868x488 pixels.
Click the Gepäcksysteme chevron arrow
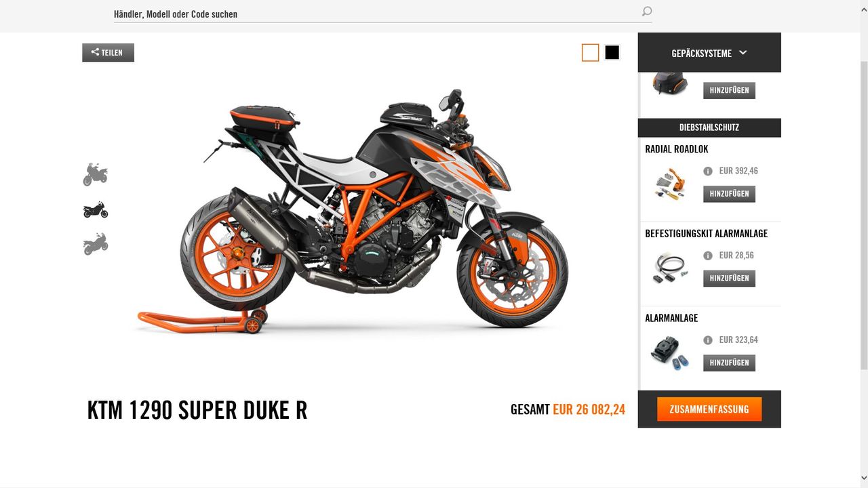(743, 52)
